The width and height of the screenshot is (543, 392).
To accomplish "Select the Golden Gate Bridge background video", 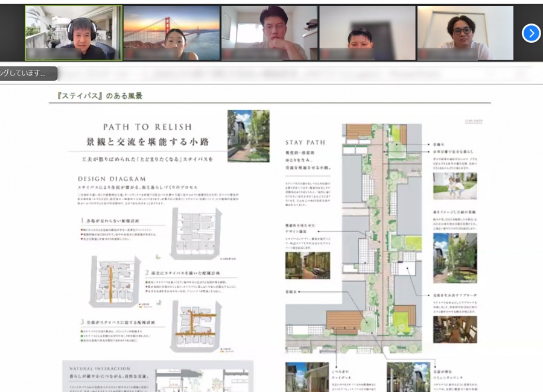I will (x=171, y=33).
